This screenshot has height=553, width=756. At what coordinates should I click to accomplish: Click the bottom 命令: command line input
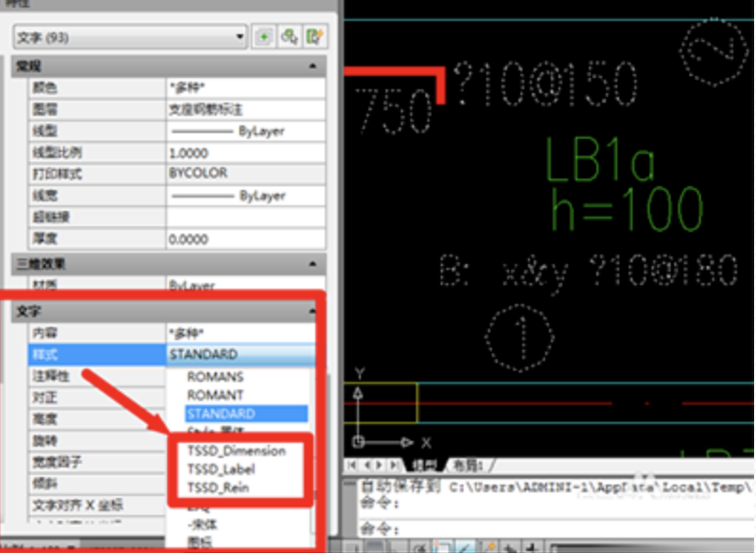click(x=555, y=529)
